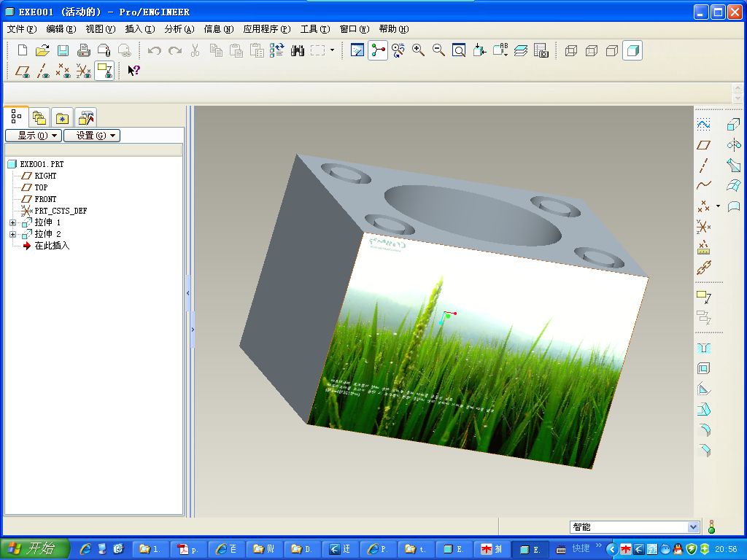
Task: Select the TOP datum plane in tree
Action: tap(41, 187)
